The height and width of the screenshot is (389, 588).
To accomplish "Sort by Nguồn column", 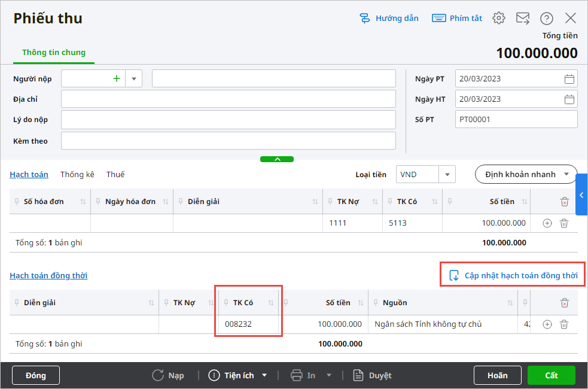I will tap(510, 303).
